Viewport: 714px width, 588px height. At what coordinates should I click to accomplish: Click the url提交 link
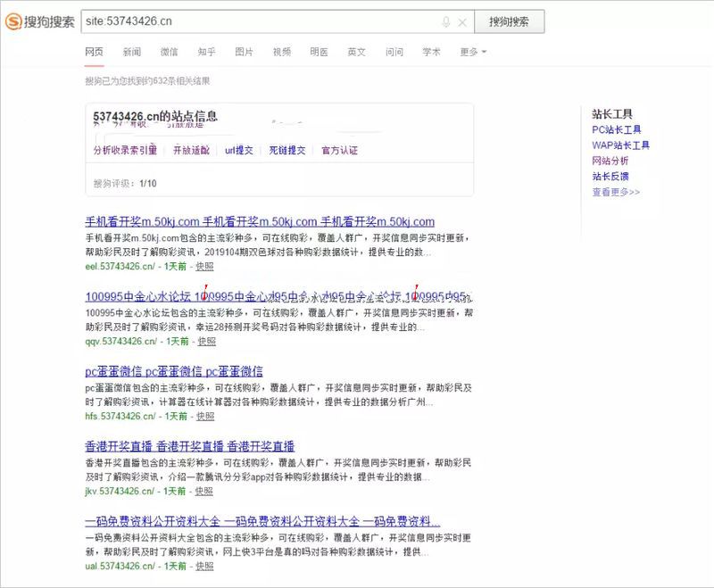[239, 150]
